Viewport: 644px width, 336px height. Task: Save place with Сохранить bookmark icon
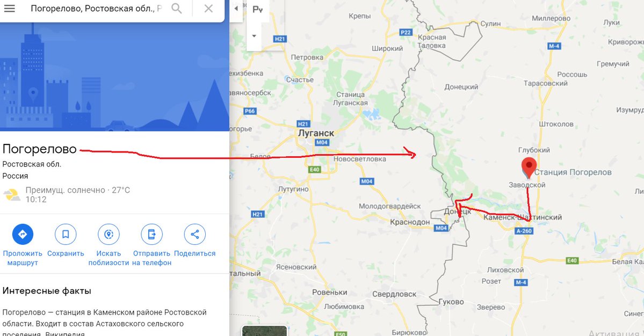pos(66,234)
